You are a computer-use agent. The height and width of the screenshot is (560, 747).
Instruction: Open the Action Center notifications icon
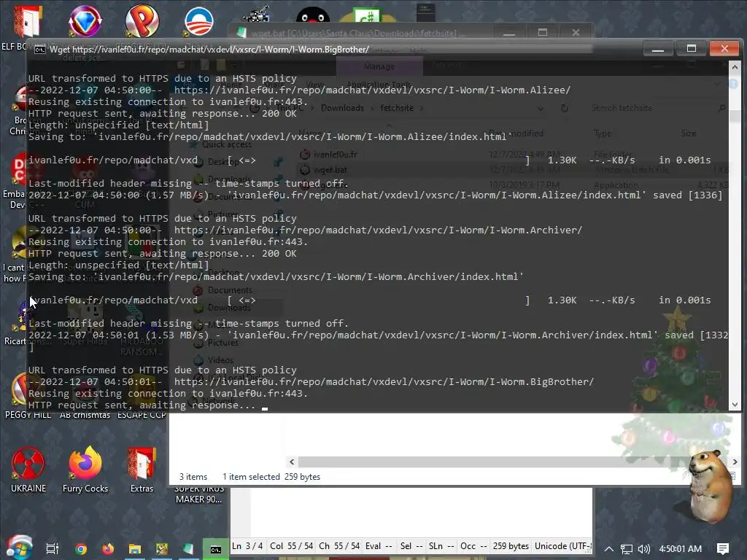(723, 549)
